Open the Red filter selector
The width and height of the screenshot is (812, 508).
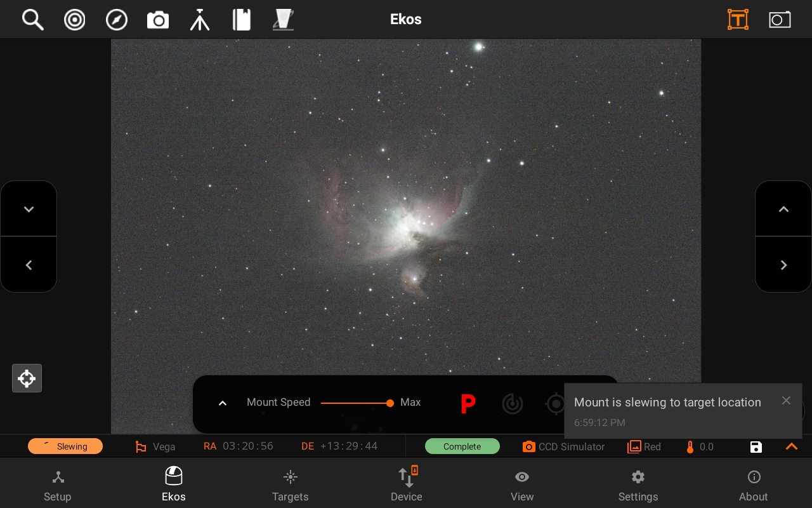click(x=644, y=446)
